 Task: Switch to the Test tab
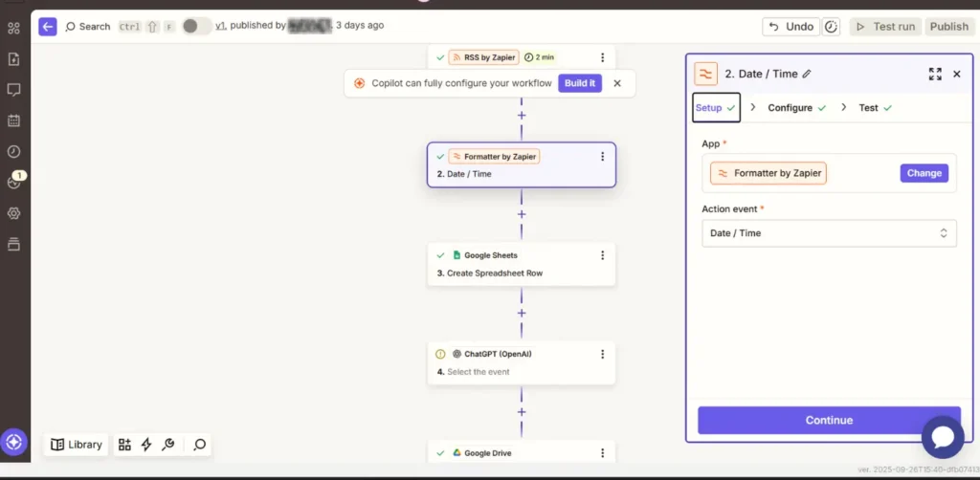(x=868, y=108)
